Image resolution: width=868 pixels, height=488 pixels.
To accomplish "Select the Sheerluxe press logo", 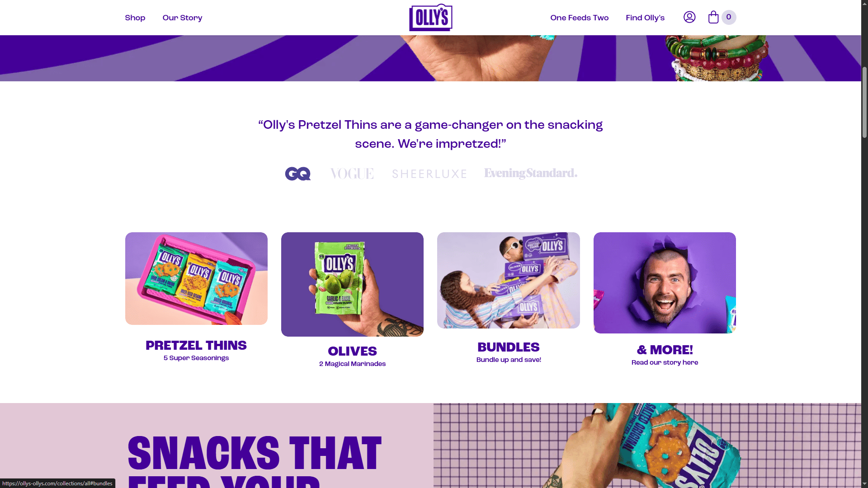I will point(429,174).
